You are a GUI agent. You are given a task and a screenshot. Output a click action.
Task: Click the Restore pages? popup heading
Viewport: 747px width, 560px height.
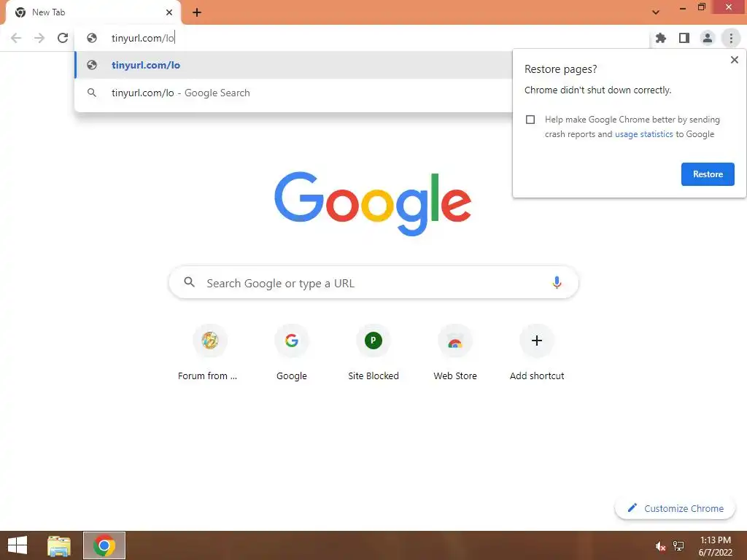point(561,69)
